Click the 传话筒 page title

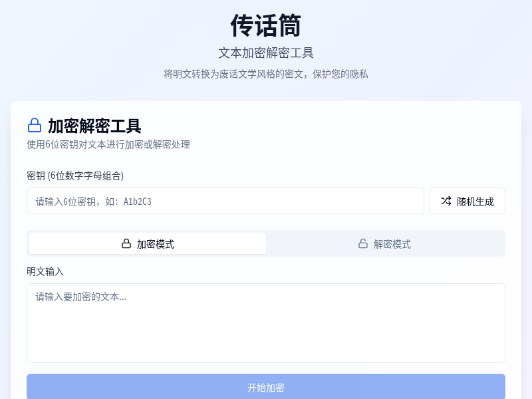[265, 25]
